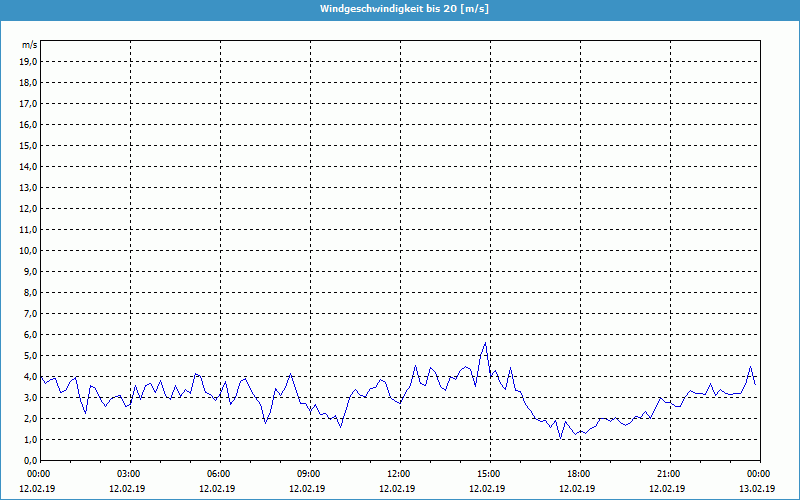Select the 03:00 time axis label

click(129, 474)
